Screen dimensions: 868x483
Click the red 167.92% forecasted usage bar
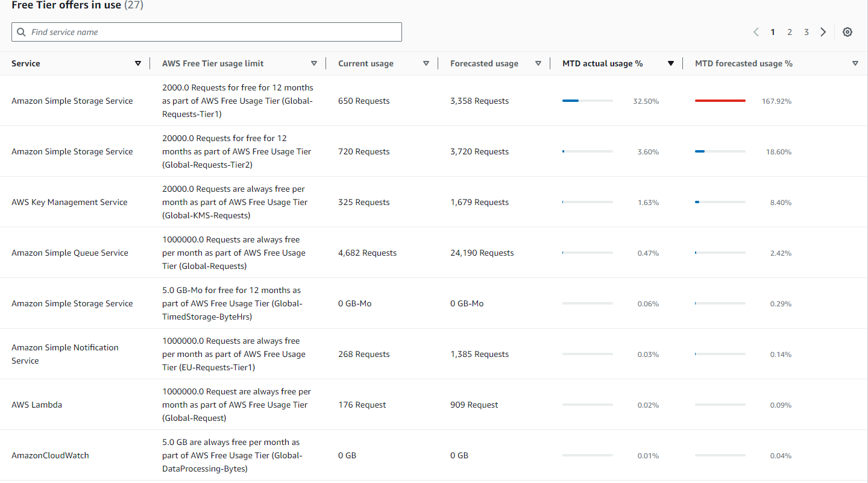(720, 101)
